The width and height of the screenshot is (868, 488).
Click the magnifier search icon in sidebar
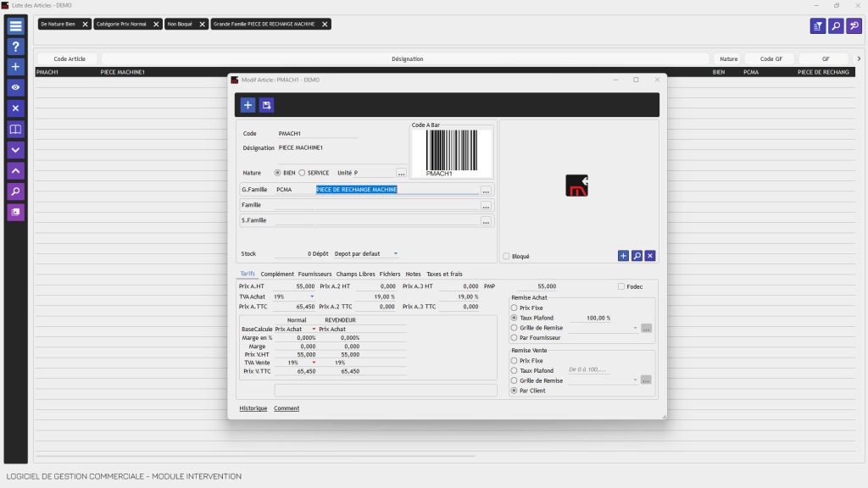click(15, 191)
